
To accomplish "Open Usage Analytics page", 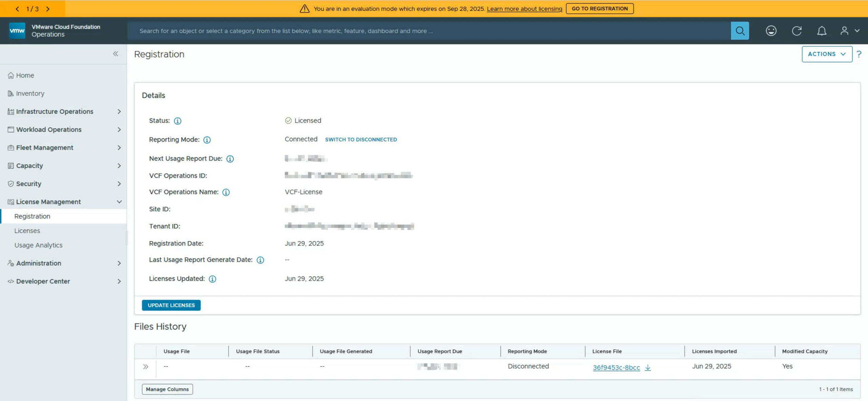I will click(38, 245).
